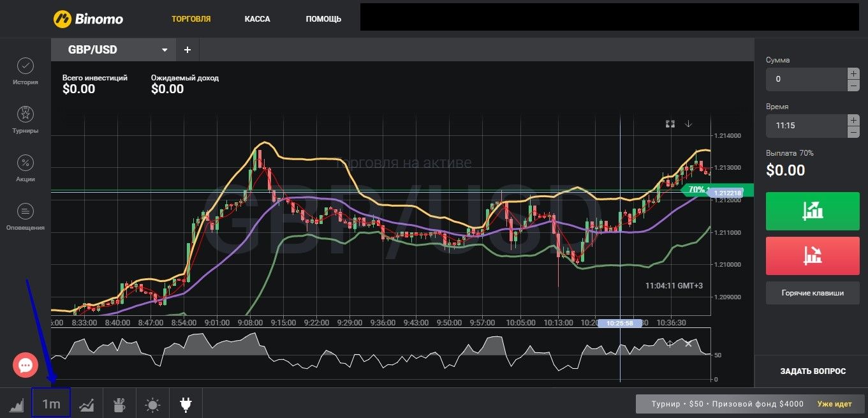Open the Турниры section in the sidebar
868x418 pixels.
pyautogui.click(x=25, y=120)
